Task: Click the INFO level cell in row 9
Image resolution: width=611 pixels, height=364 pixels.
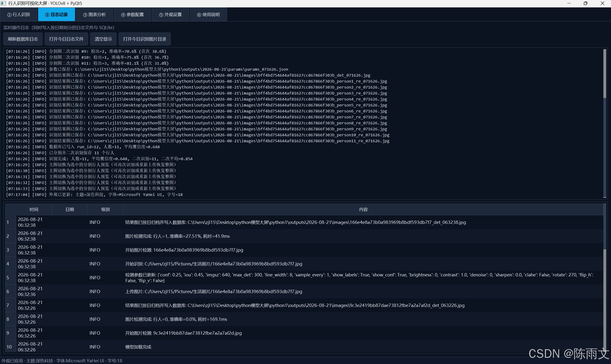Action: click(106, 333)
